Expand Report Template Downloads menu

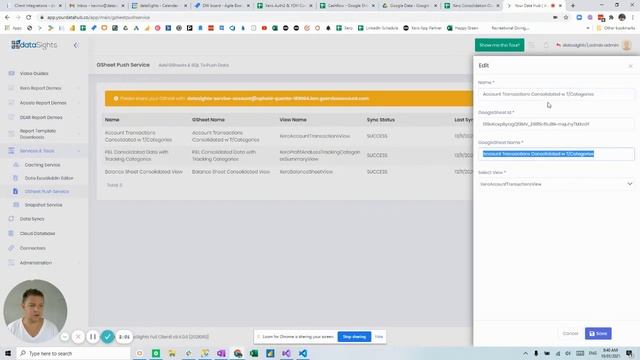point(44,134)
